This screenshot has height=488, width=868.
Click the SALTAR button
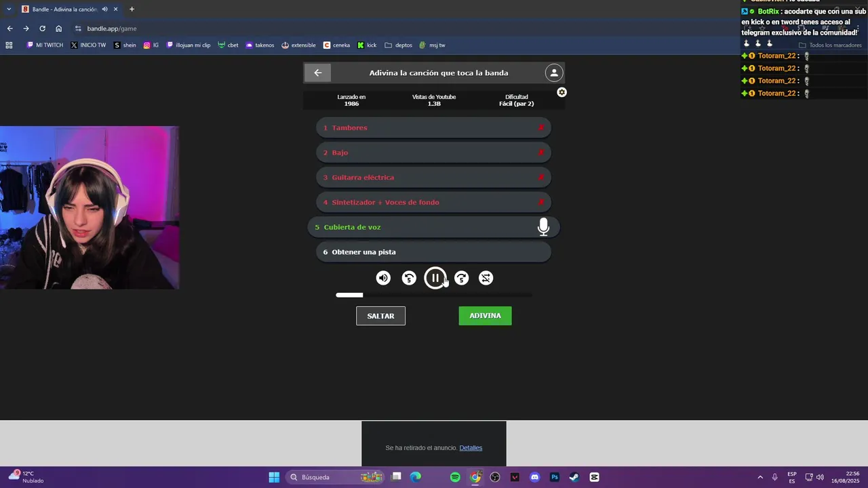pyautogui.click(x=380, y=316)
